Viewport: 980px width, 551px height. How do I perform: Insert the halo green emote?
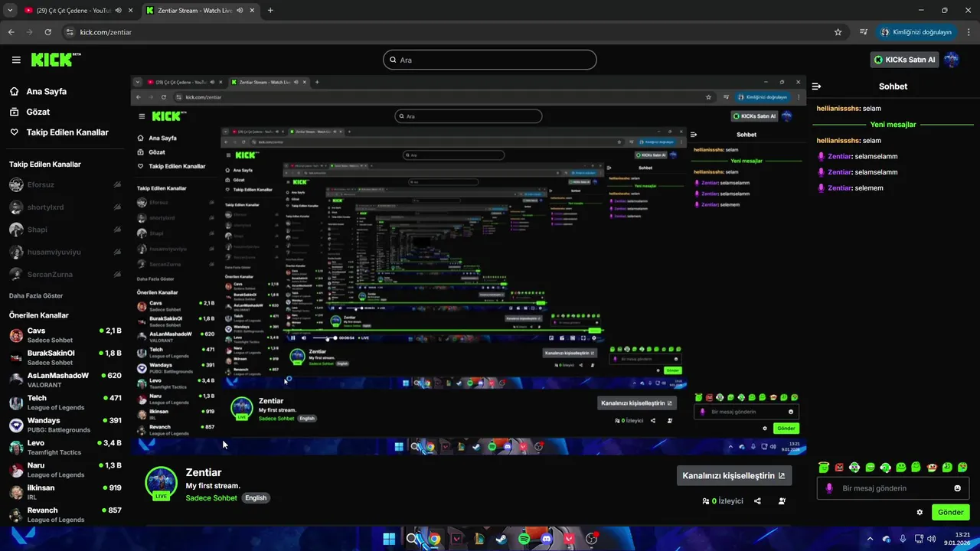pyautogui.click(x=823, y=467)
